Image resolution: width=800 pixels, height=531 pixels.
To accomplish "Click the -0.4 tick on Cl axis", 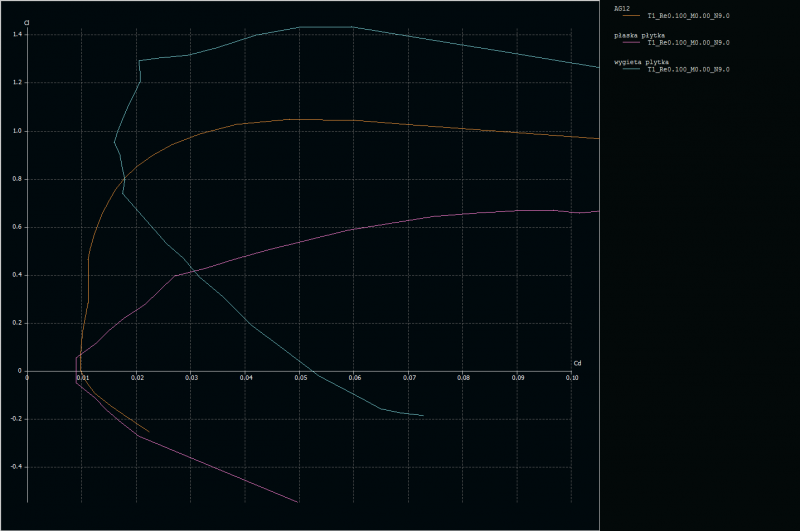I will click(15, 467).
